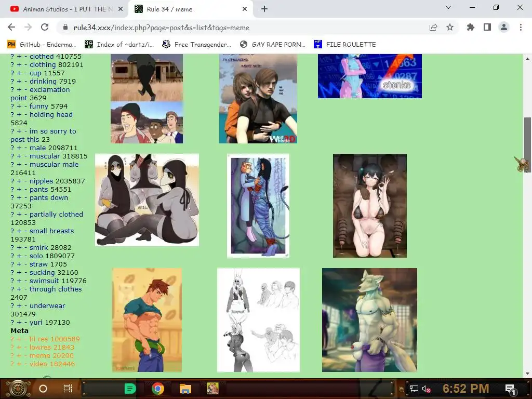This screenshot has width=532, height=399.
Task: Open the hi res meta tag
Action: [x=38, y=339]
